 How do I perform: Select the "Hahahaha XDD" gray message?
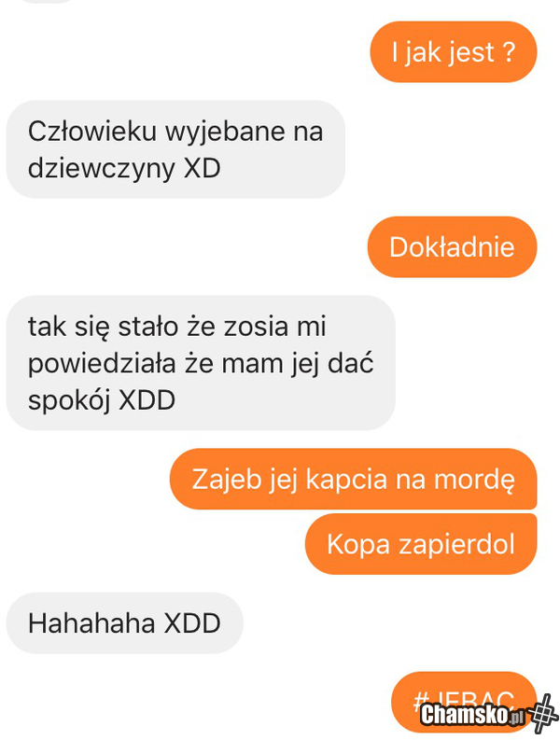click(125, 623)
